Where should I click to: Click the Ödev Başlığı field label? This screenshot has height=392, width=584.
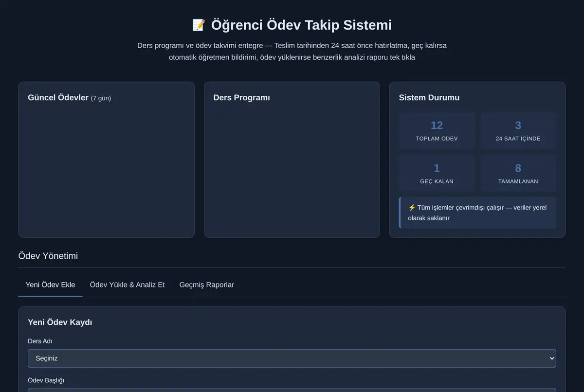click(x=46, y=380)
